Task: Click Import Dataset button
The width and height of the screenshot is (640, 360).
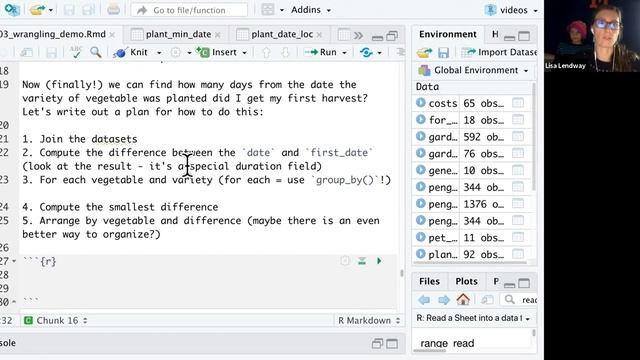Action: pyautogui.click(x=499, y=52)
